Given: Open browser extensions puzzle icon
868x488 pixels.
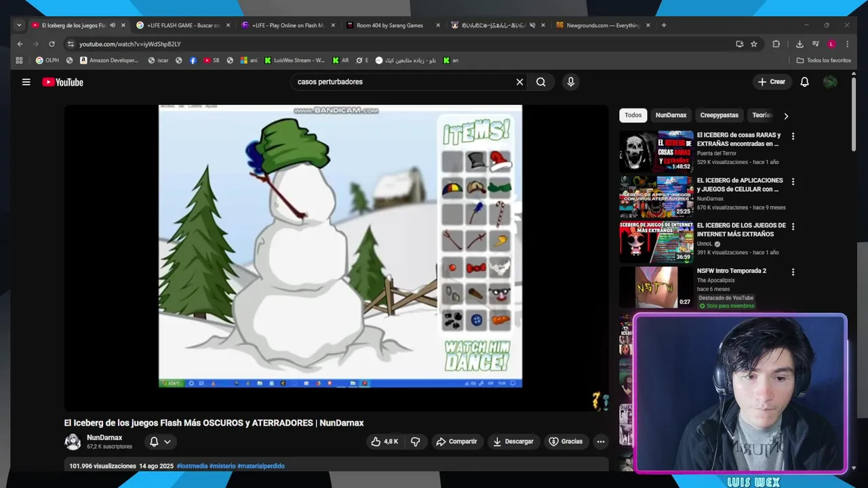Looking at the screenshot, I should pyautogui.click(x=776, y=44).
